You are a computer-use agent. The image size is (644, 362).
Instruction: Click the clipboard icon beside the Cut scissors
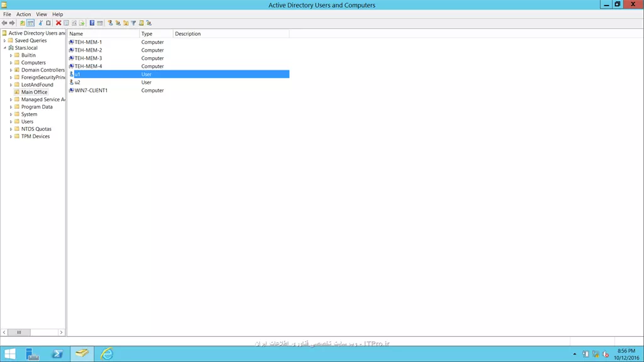click(48, 23)
